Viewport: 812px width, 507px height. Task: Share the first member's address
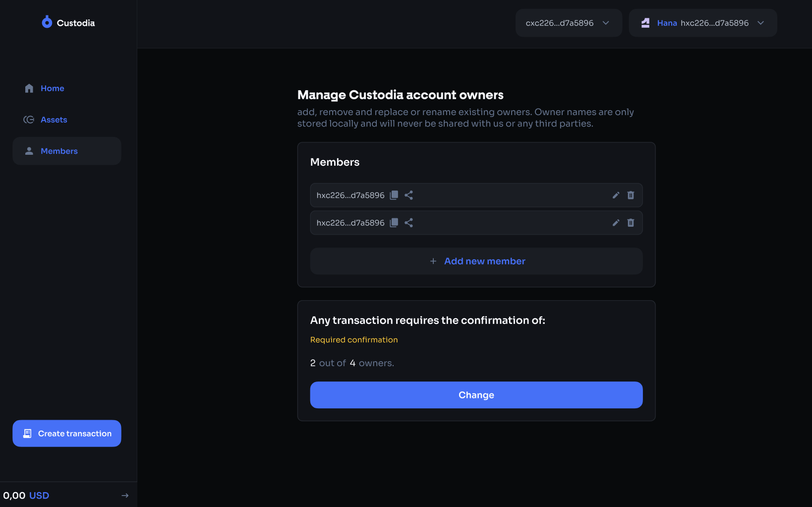click(x=408, y=195)
